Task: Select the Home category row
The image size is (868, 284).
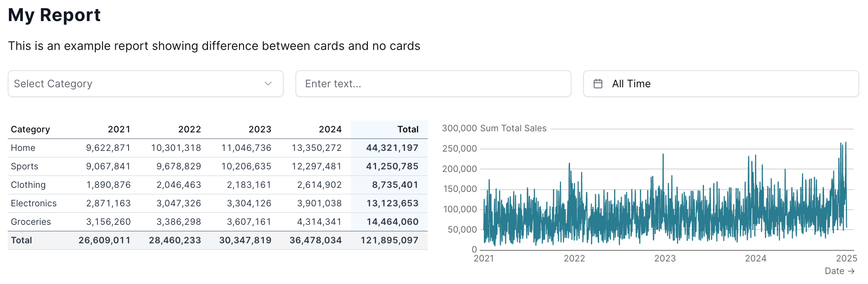Action: pyautogui.click(x=23, y=148)
